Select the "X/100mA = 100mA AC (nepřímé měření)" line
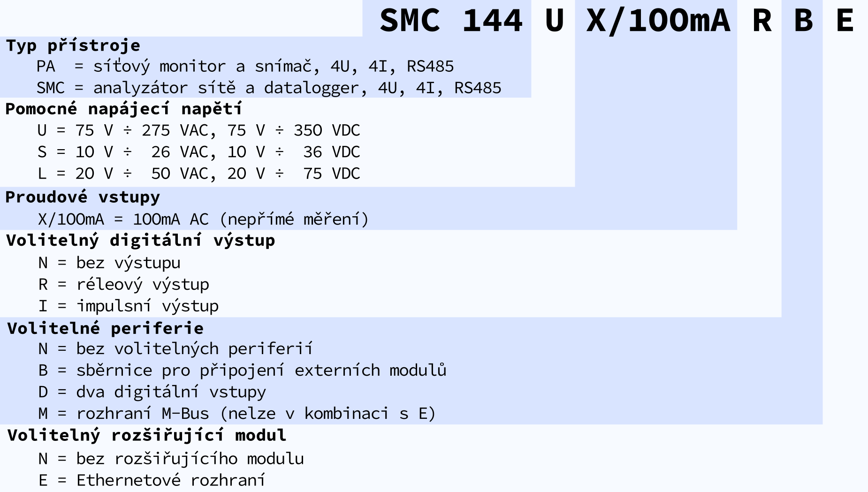The image size is (868, 492). [203, 219]
